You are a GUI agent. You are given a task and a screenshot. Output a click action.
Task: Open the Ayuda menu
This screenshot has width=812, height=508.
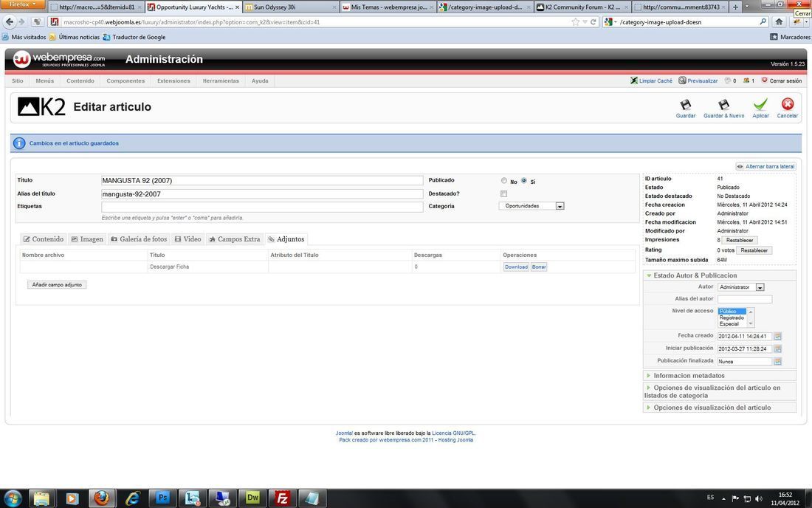(x=260, y=80)
